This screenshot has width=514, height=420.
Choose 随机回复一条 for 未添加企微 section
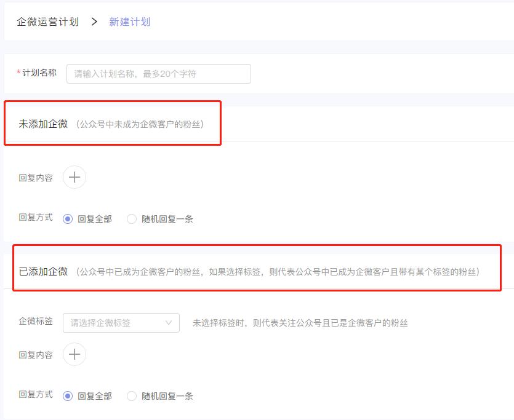[131, 218]
